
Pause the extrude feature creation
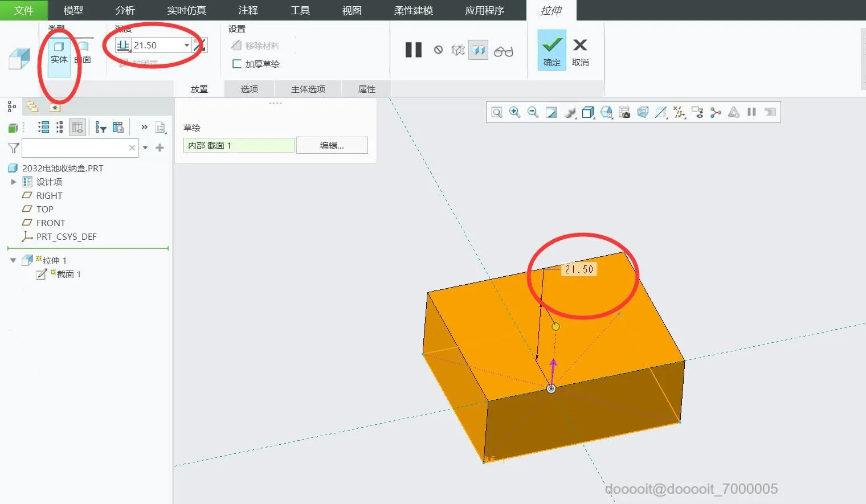point(413,50)
